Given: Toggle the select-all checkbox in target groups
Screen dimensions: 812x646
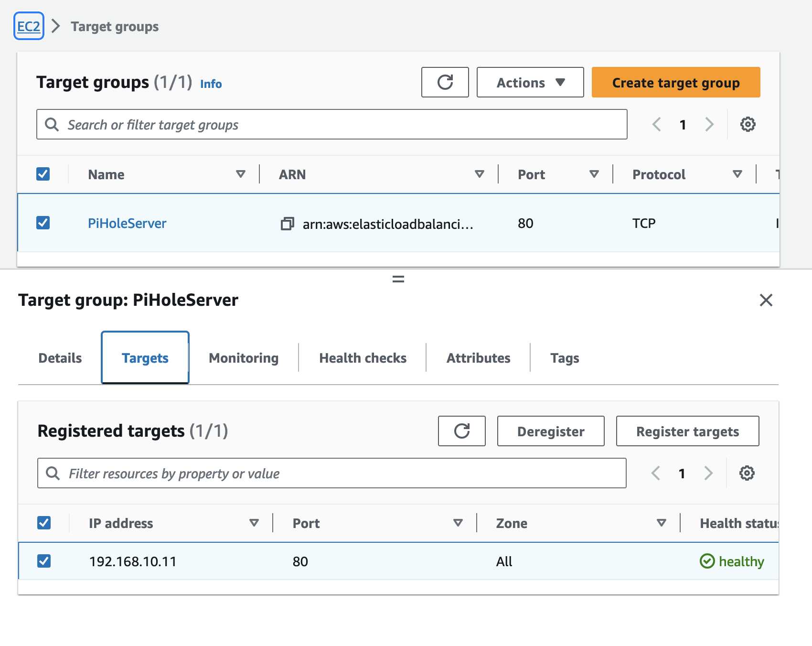Looking at the screenshot, I should [x=43, y=173].
